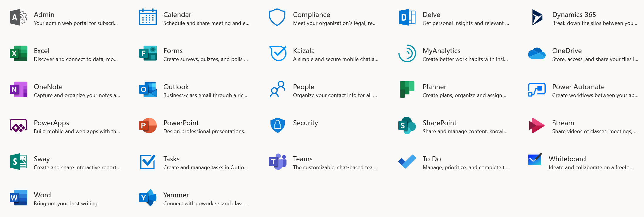Click the OneDrive cloud icon
Screen dimensions: 644x217
[x=537, y=53]
